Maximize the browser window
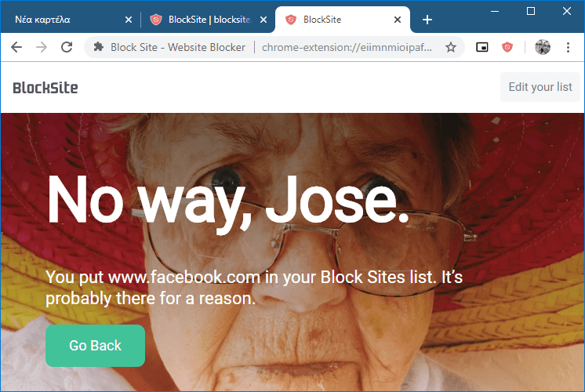The width and height of the screenshot is (585, 392). click(531, 11)
